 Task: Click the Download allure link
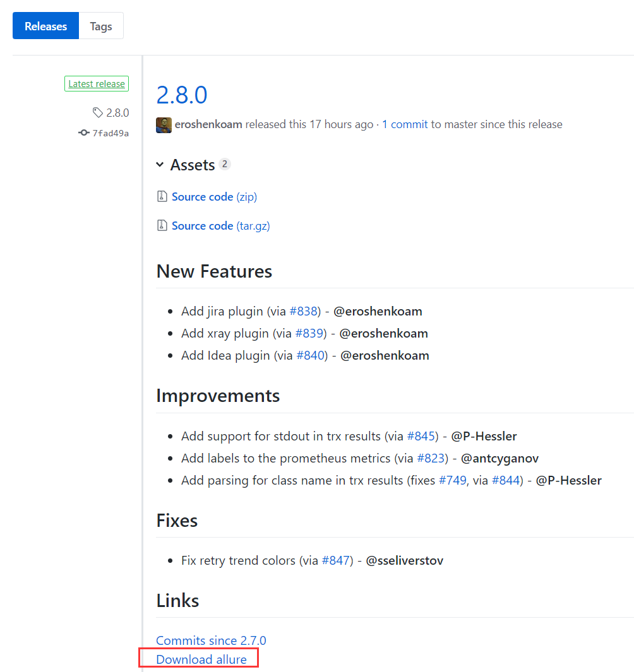(201, 659)
